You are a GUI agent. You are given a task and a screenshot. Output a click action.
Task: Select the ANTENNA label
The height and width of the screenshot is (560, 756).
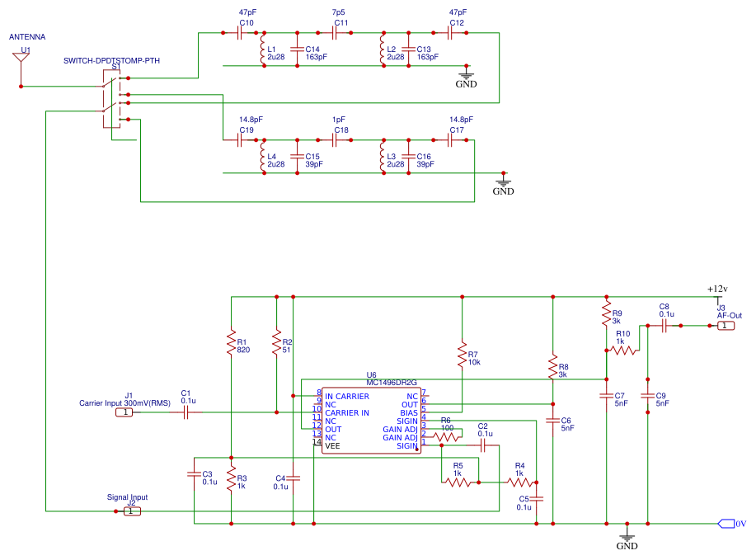(x=27, y=37)
